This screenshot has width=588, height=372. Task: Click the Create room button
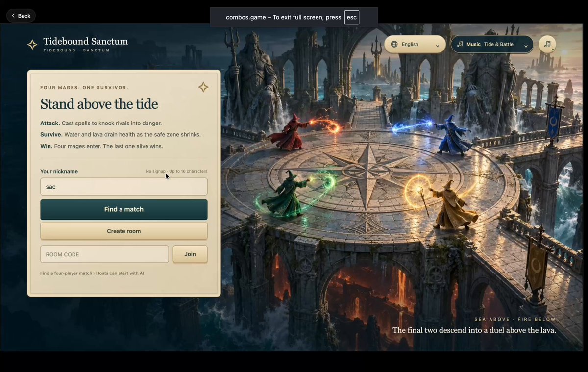[124, 231]
